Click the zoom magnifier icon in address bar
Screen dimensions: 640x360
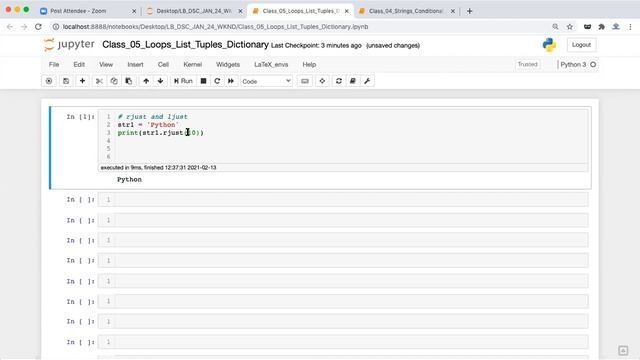[x=555, y=27]
